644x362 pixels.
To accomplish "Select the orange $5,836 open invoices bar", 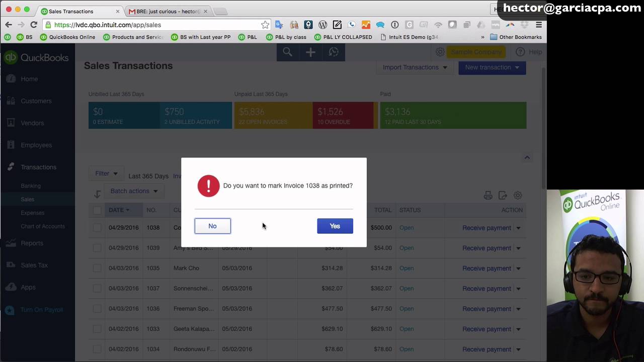I will (273, 115).
